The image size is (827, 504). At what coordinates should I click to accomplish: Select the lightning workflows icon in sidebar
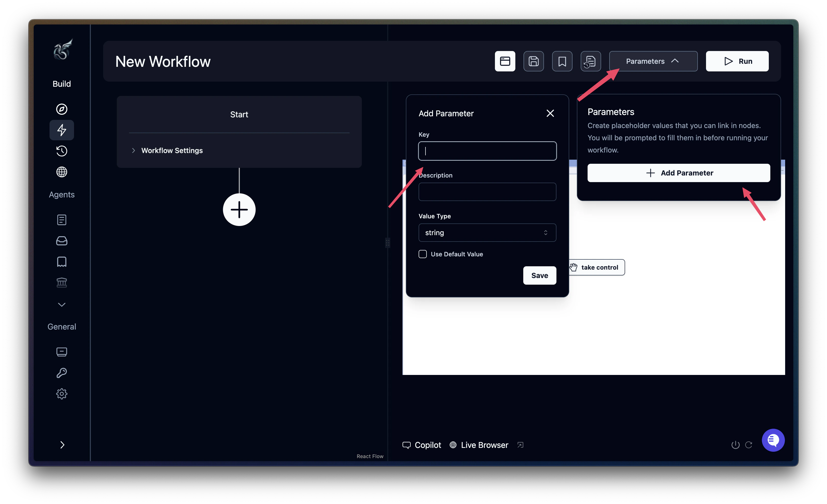[62, 130]
